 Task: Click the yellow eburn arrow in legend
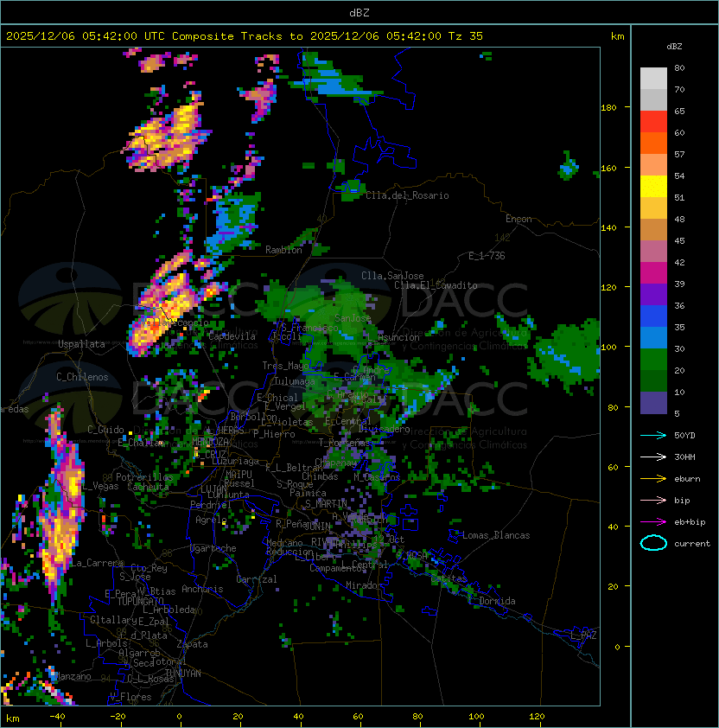tap(653, 479)
